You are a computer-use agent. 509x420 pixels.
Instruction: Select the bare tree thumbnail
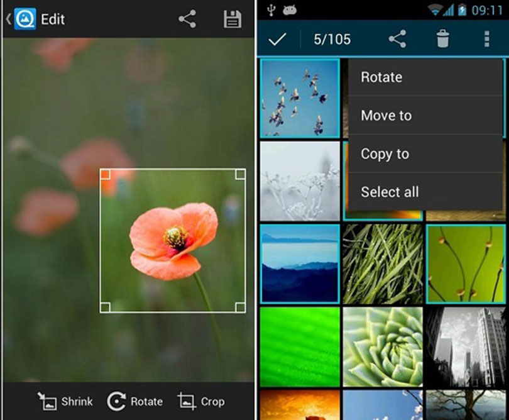[x=466, y=405]
